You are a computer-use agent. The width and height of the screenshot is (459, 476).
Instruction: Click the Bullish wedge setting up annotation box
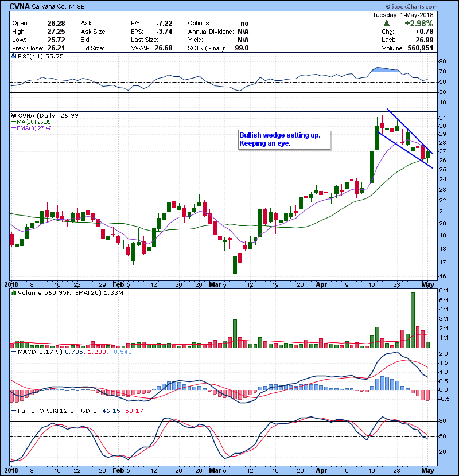click(285, 139)
